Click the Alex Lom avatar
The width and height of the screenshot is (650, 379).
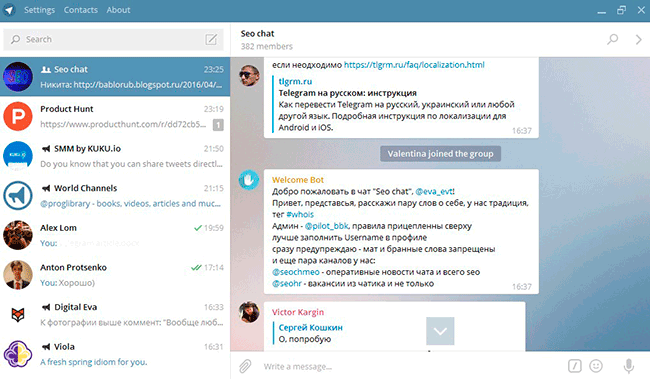(18, 235)
